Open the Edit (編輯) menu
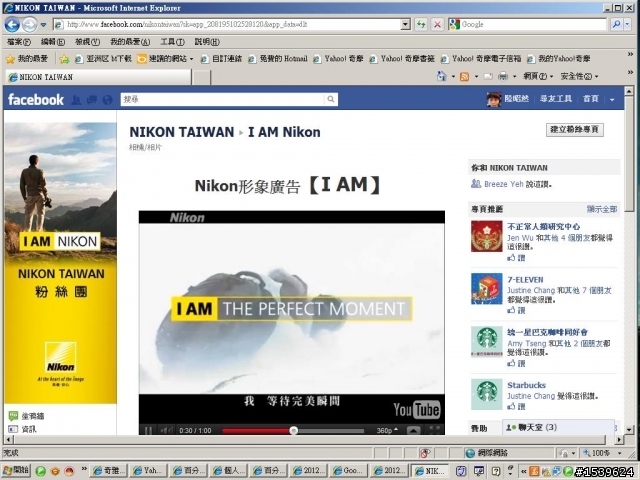Image resolution: width=640 pixels, height=480 pixels. click(x=53, y=42)
